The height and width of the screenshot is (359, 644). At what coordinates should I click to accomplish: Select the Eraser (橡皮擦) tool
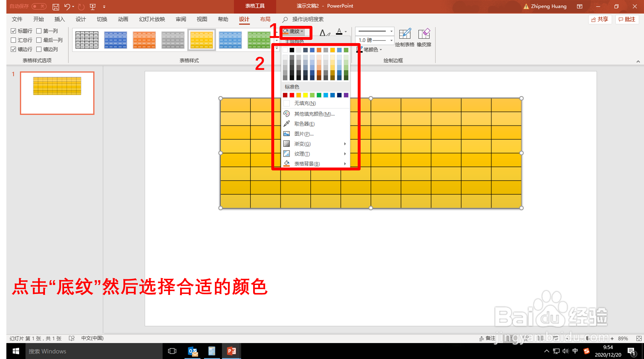pos(424,34)
